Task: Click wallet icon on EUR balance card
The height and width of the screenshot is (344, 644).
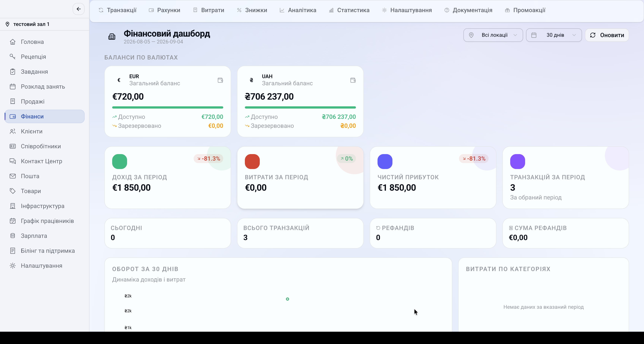Action: tap(220, 80)
